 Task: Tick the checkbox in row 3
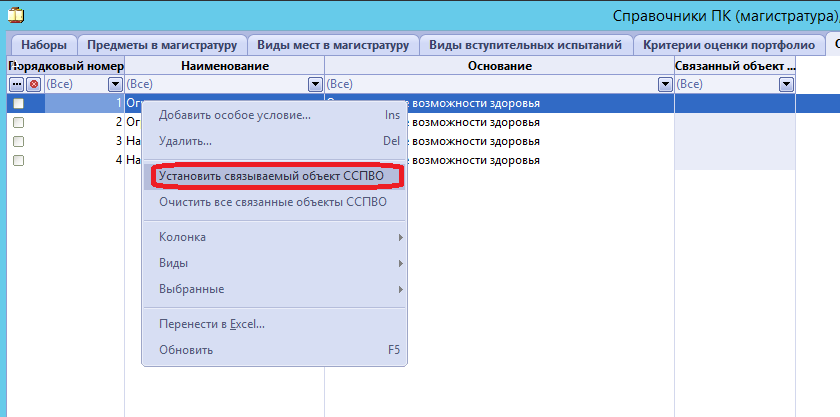pos(18,142)
